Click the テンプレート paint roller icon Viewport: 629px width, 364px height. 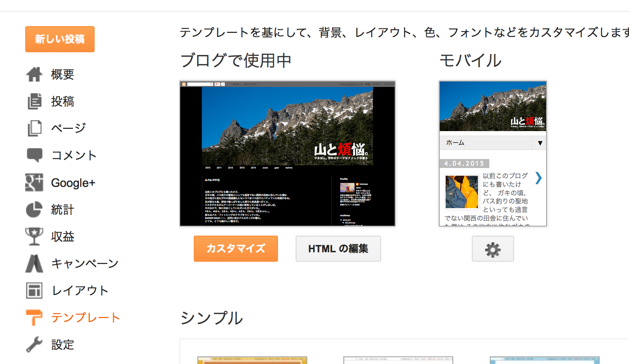(x=35, y=318)
